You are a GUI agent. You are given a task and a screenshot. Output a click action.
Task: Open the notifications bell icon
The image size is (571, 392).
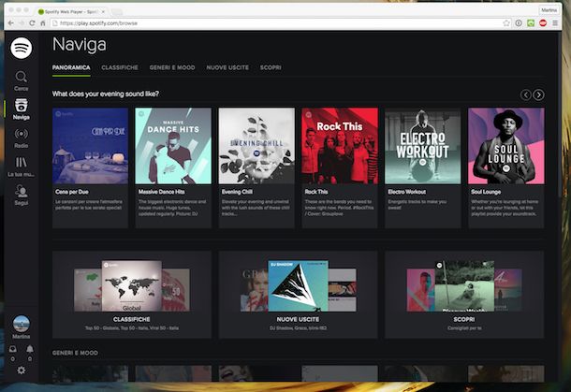tap(30, 349)
